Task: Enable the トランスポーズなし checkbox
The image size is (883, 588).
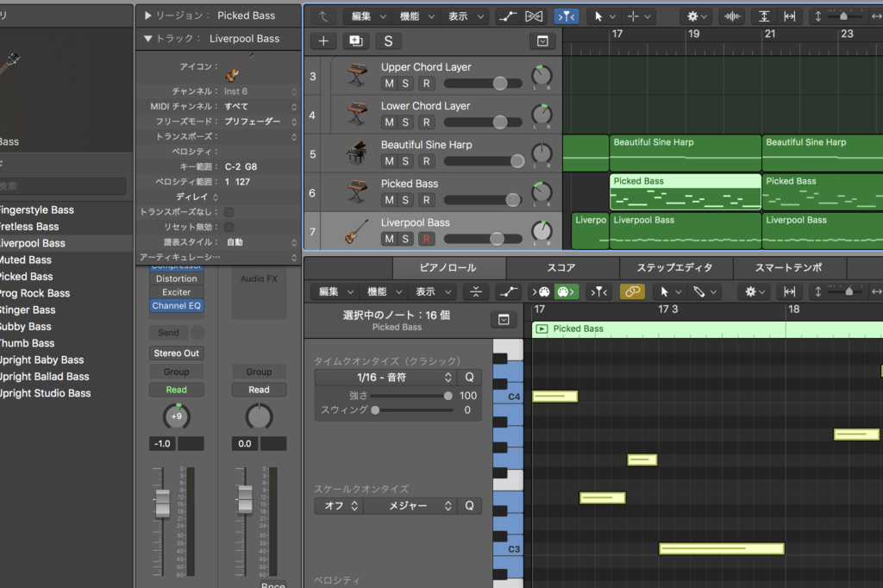Action: [x=229, y=212]
